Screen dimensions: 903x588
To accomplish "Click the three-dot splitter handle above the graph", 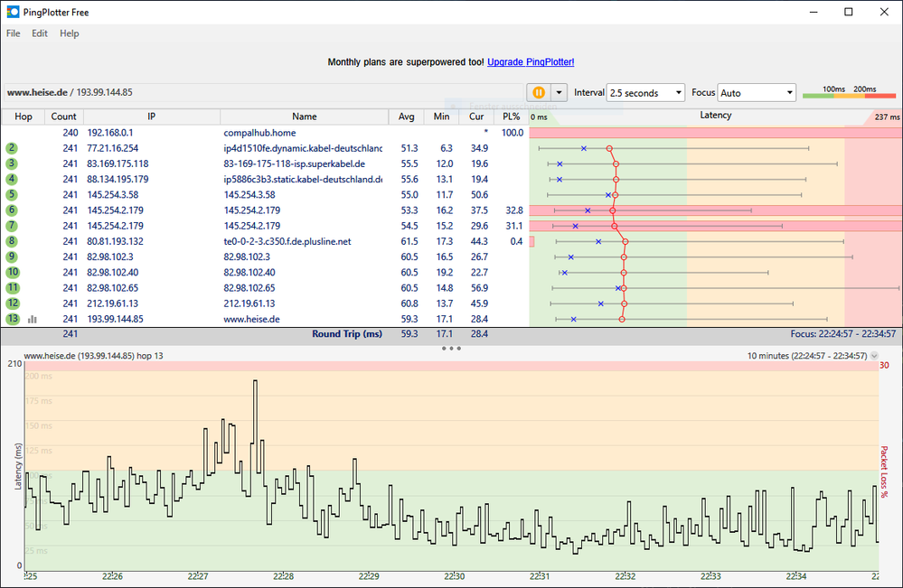I will 451,348.
